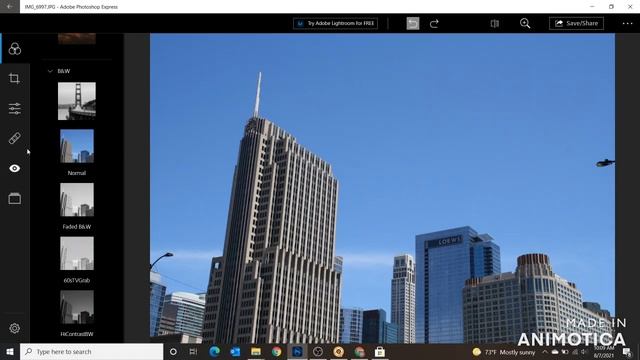Select the Crop tool icon
This screenshot has width=640, height=360.
point(14,78)
